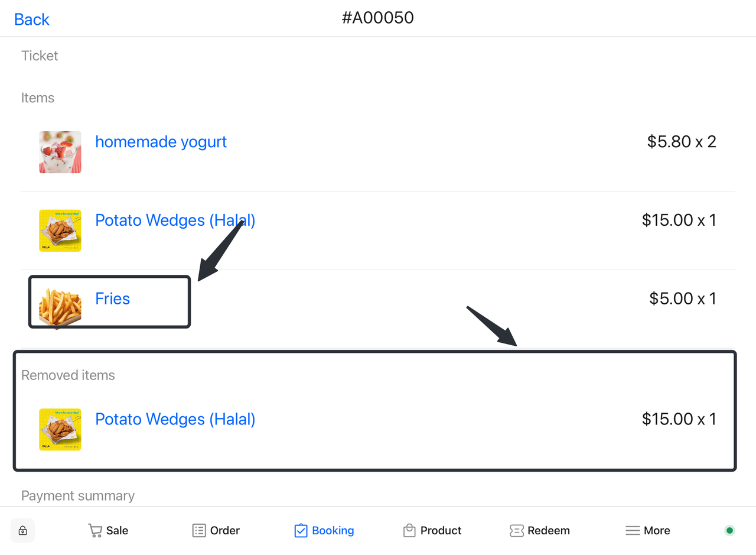The height and width of the screenshot is (555, 756).
Task: Switch to the Sale tab label
Action: tap(117, 530)
